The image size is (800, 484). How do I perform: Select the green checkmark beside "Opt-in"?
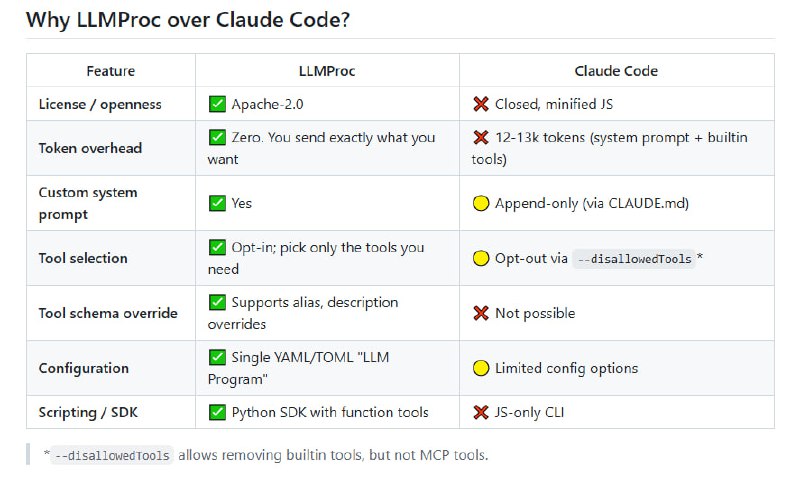[x=217, y=247]
